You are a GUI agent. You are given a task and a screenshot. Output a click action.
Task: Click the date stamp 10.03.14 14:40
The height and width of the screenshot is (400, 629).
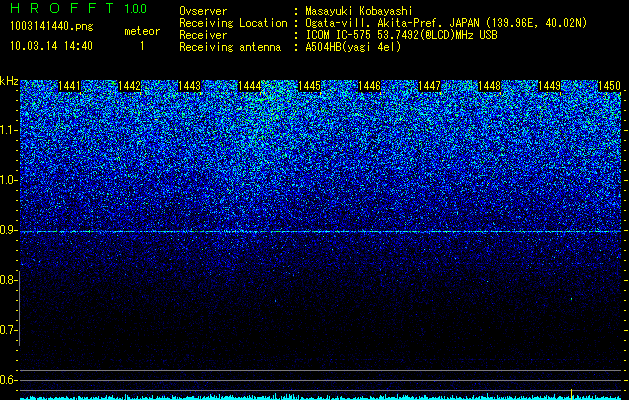tap(51, 46)
